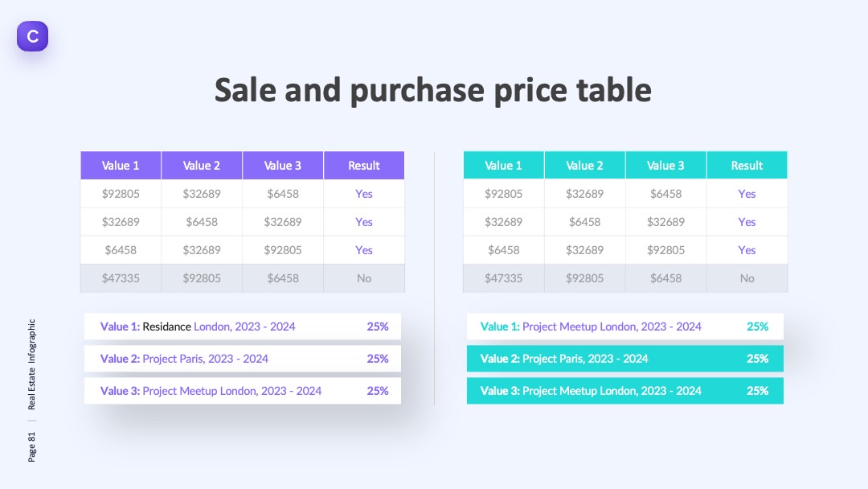Click first Yes result in the teal table
The width and height of the screenshot is (868, 489).
747,194
